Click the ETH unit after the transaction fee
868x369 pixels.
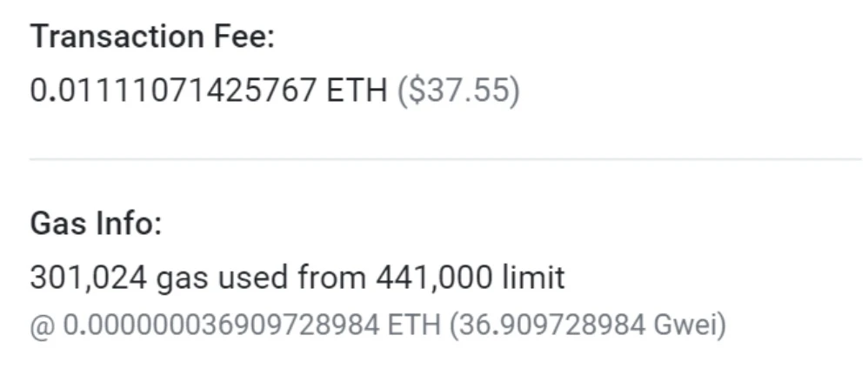(x=357, y=90)
